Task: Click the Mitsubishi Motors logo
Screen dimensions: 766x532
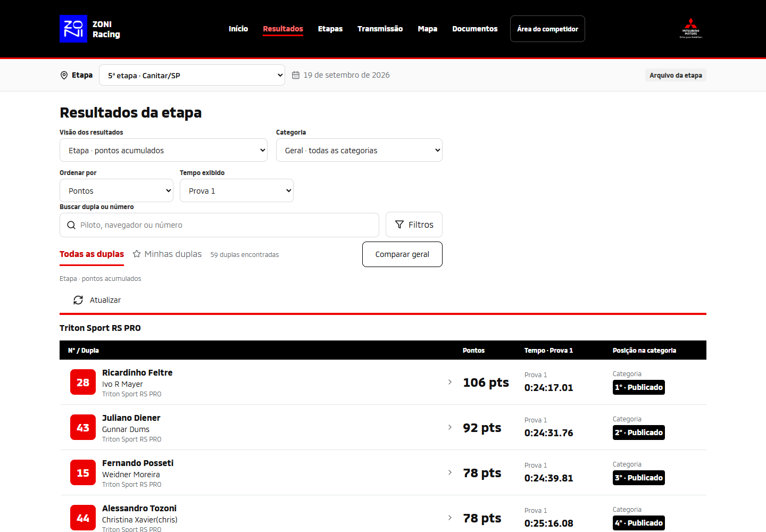Action: coord(690,29)
